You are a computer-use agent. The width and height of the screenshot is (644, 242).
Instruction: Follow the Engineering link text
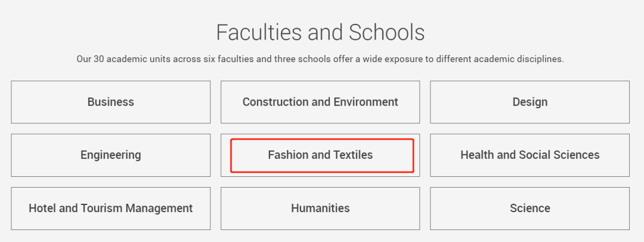(110, 155)
